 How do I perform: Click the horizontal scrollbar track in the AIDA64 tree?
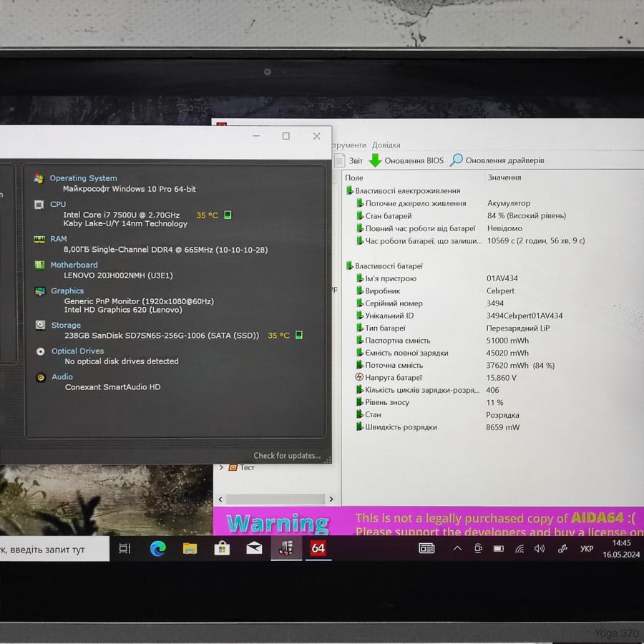[x=275, y=499]
